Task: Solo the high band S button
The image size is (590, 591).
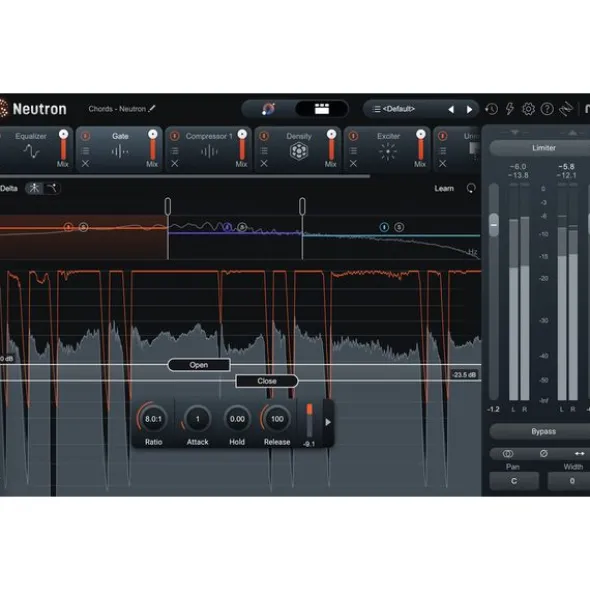Action: point(399,227)
